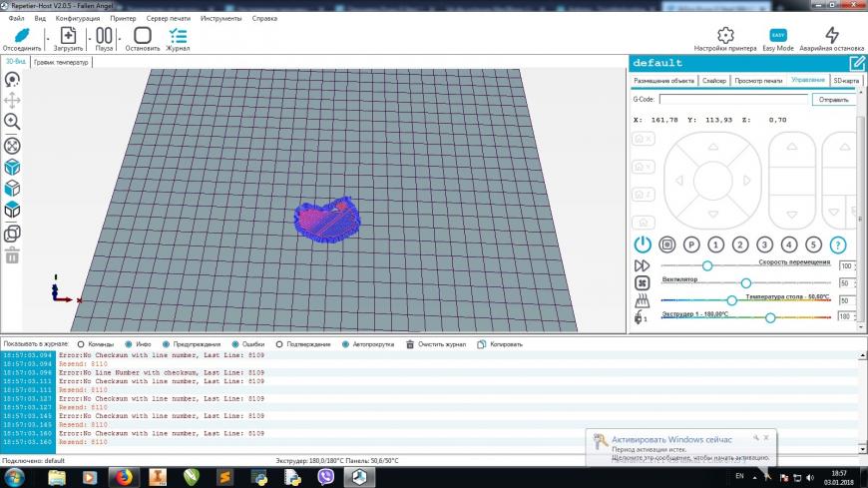Toggle Ошибки log filter
The image size is (868, 488).
[235, 344]
